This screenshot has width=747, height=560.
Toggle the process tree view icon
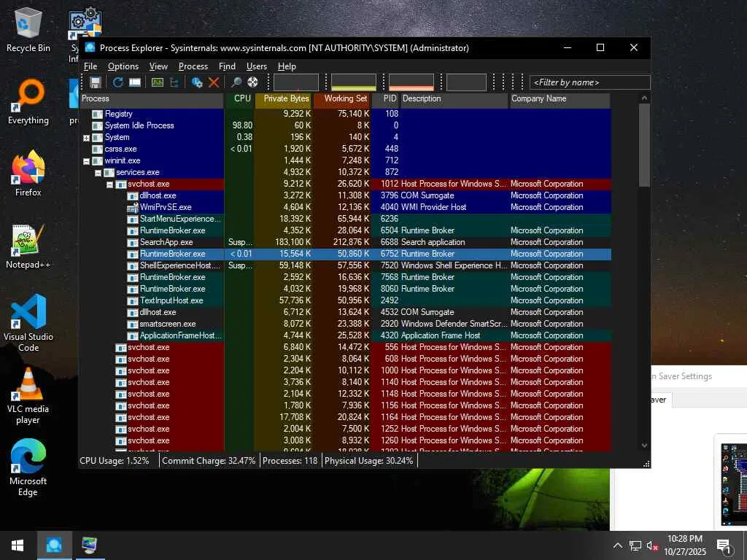(174, 82)
